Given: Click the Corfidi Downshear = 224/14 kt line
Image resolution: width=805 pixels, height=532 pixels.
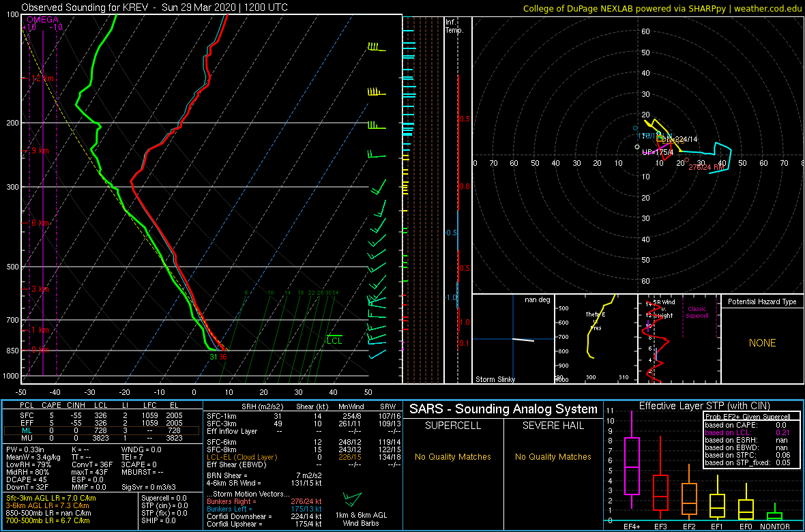Looking at the screenshot, I should [x=264, y=516].
